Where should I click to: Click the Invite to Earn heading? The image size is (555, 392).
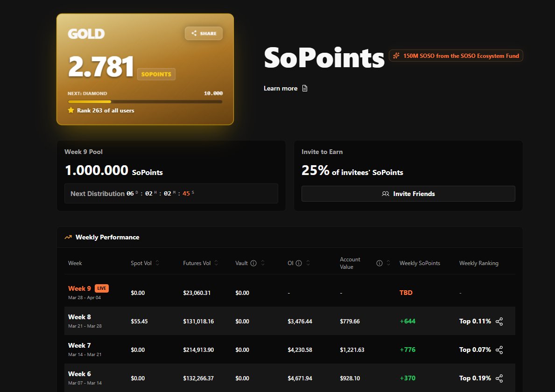click(x=322, y=151)
